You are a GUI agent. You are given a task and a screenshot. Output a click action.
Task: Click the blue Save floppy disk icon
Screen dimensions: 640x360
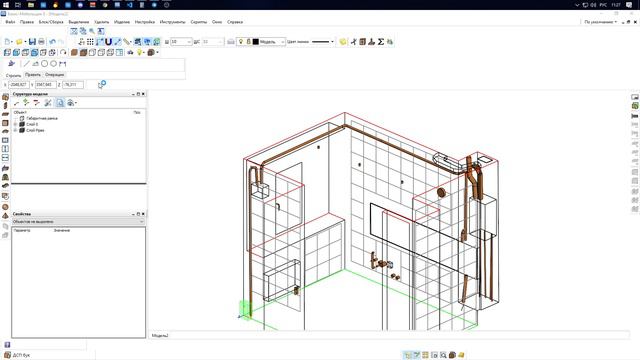point(32,42)
